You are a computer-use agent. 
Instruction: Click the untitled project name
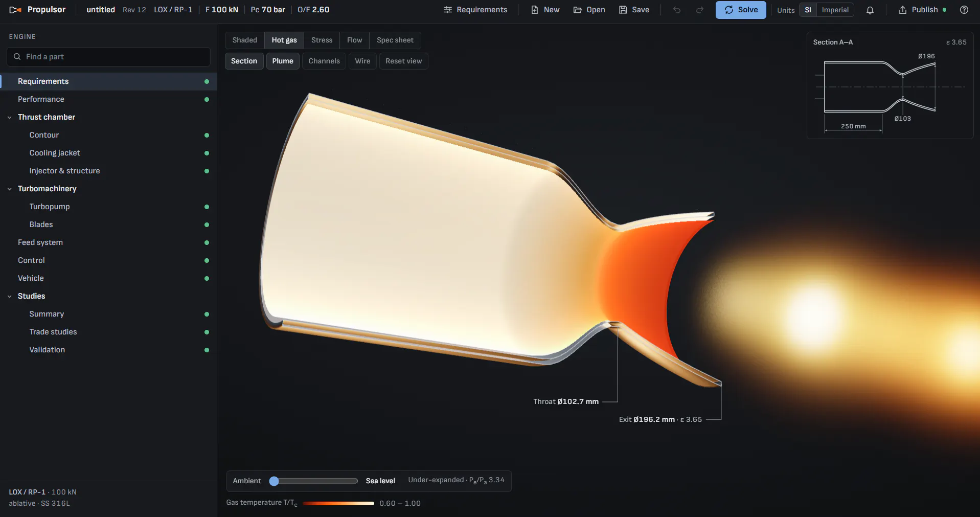[101, 10]
